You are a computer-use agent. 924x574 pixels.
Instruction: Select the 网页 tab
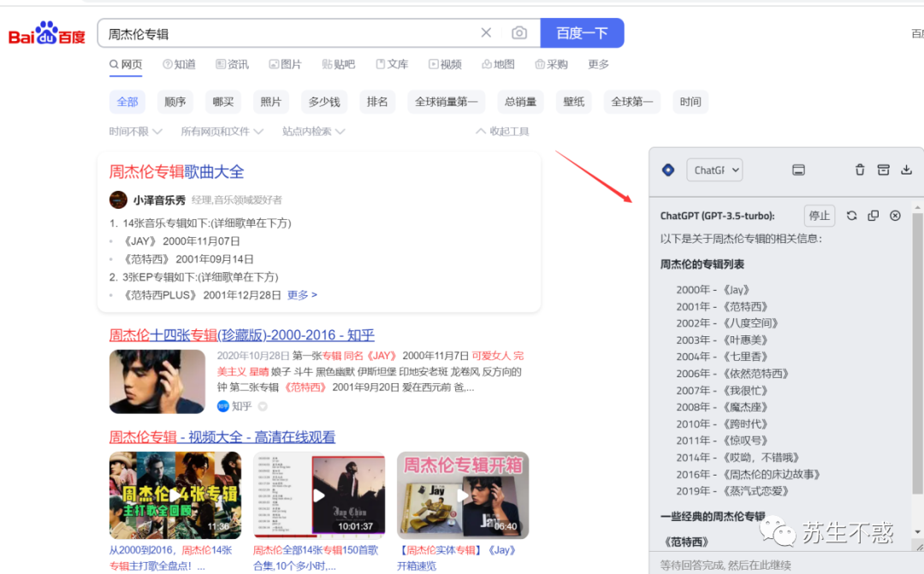(126, 64)
